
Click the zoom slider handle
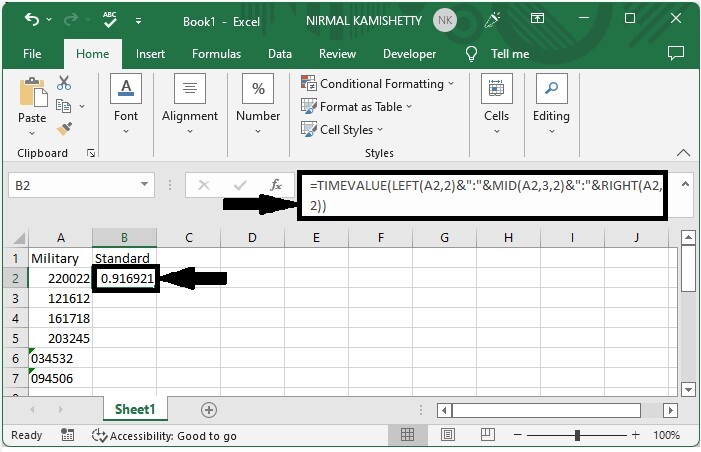pyautogui.click(x=577, y=435)
